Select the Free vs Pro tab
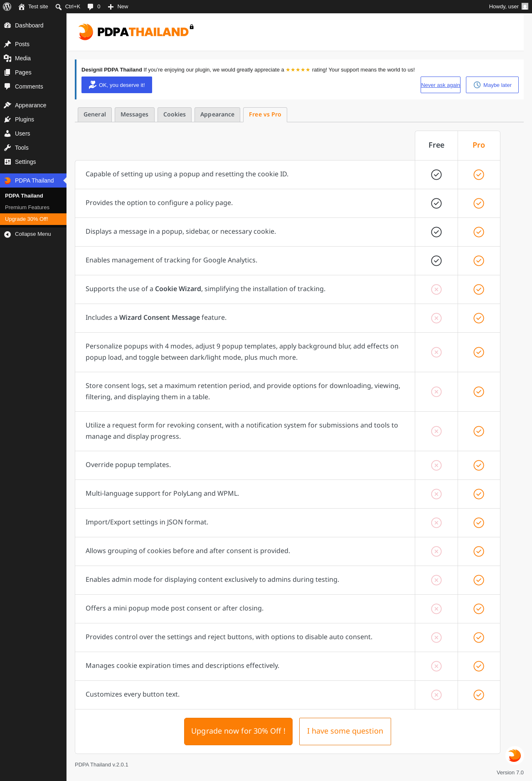This screenshot has width=532, height=781. (265, 115)
